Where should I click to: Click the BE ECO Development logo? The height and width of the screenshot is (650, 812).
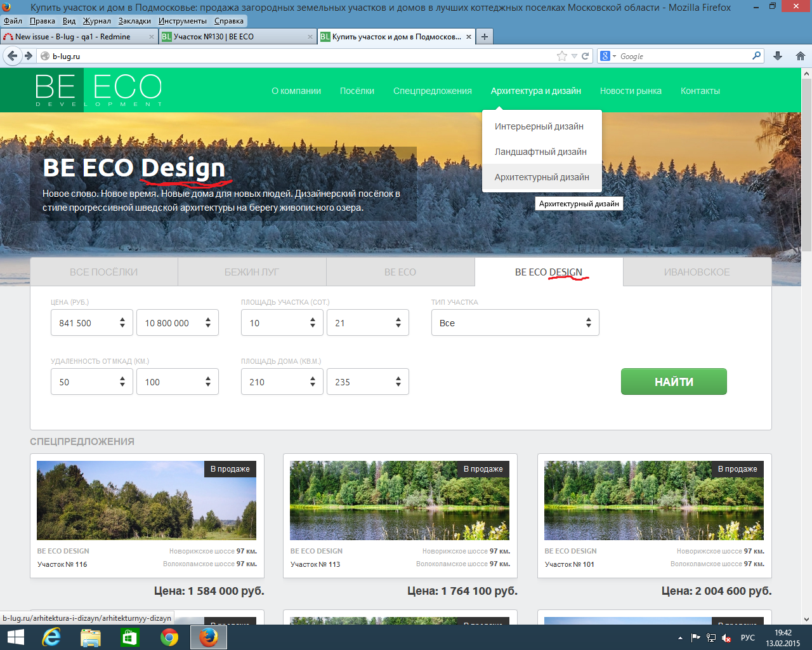click(98, 90)
